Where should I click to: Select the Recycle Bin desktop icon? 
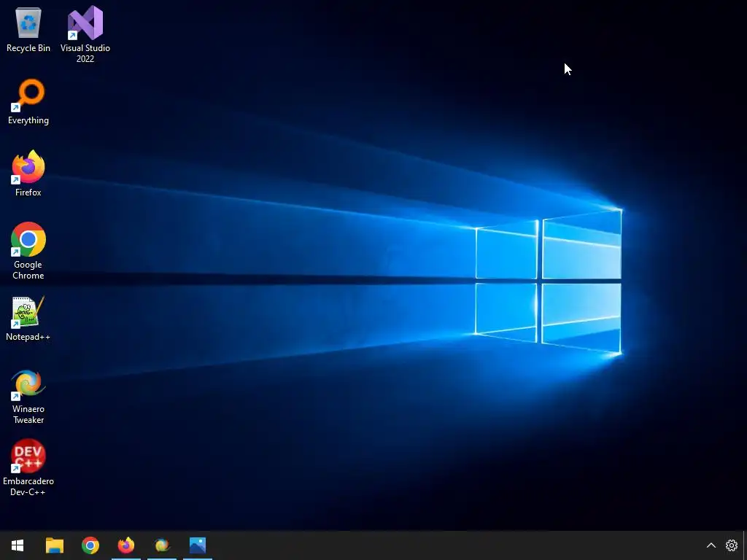coord(28,29)
